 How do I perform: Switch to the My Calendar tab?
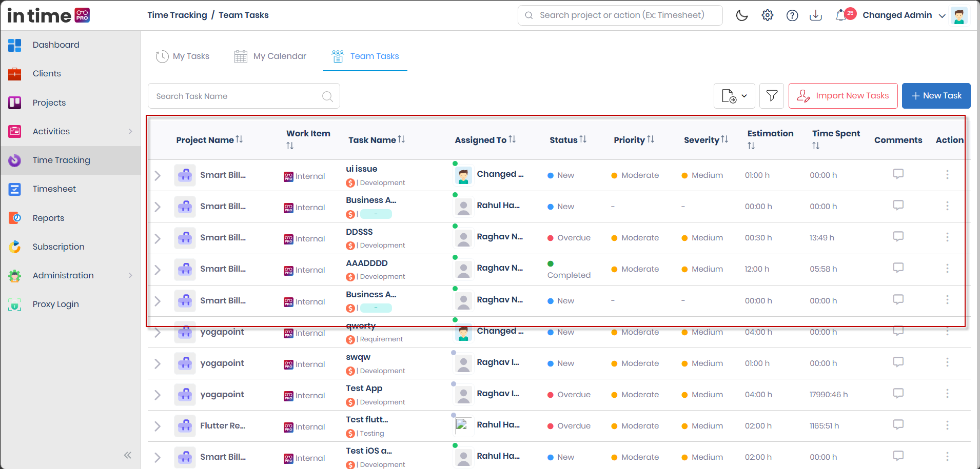[x=270, y=56]
